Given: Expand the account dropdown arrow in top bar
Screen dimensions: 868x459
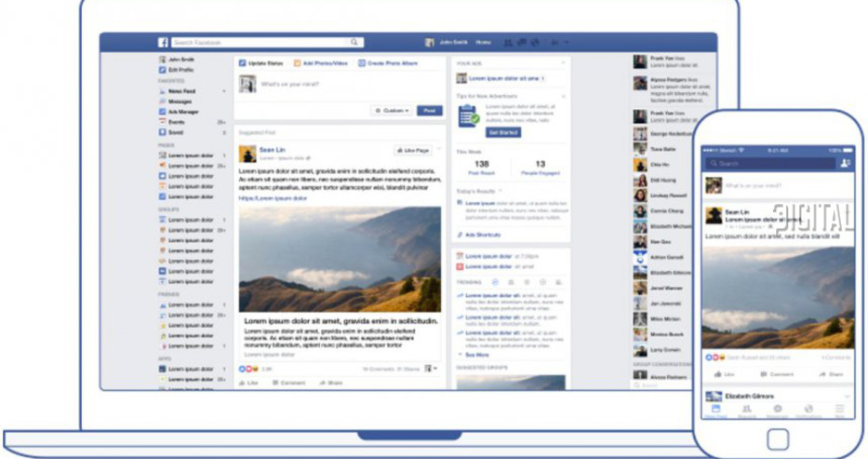Looking at the screenshot, I should pyautogui.click(x=566, y=43).
